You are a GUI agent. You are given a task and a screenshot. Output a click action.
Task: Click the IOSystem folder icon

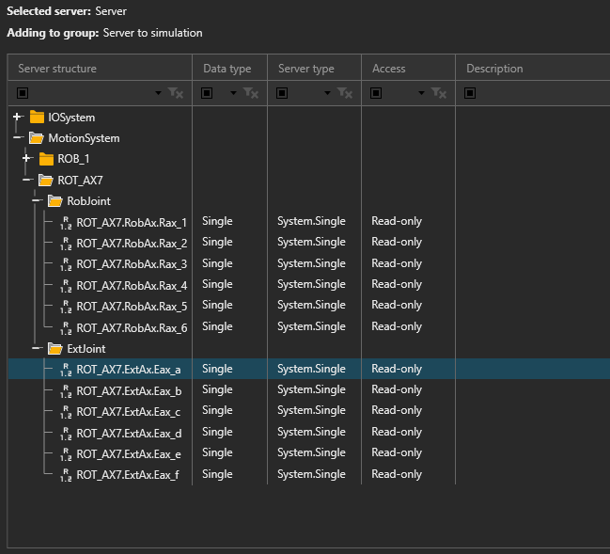click(37, 117)
